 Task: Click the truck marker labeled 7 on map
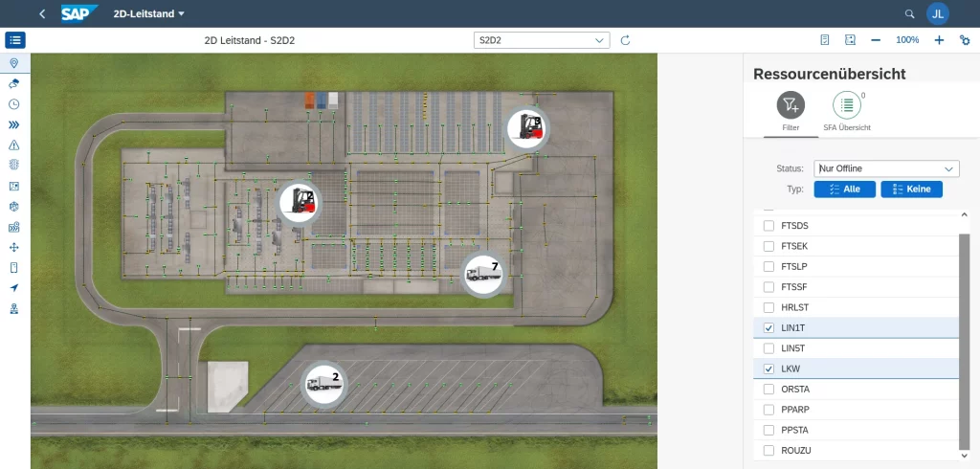(482, 275)
